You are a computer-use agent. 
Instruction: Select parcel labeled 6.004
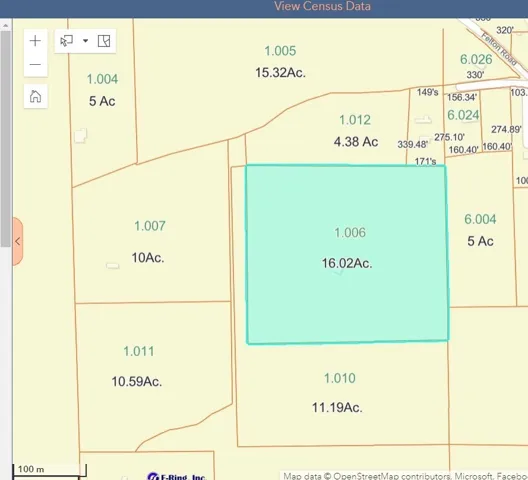click(480, 219)
